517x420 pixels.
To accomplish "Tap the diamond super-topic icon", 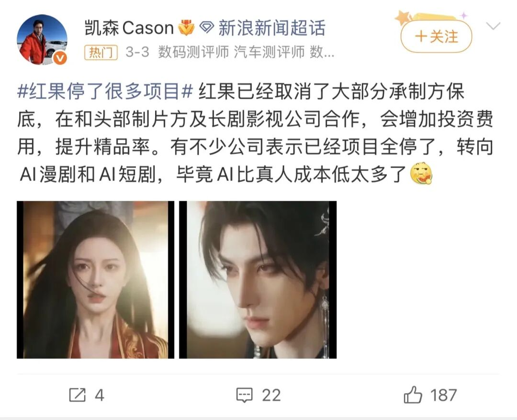I will click(207, 27).
